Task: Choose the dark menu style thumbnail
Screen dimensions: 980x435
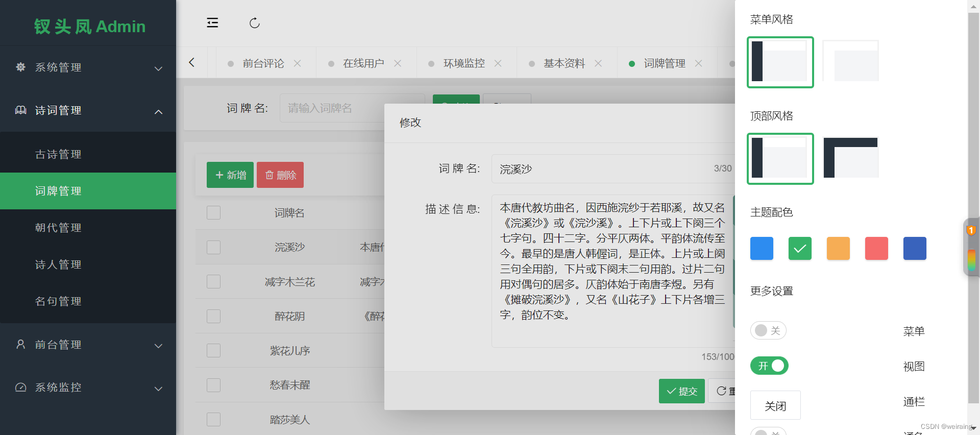Action: (x=780, y=62)
